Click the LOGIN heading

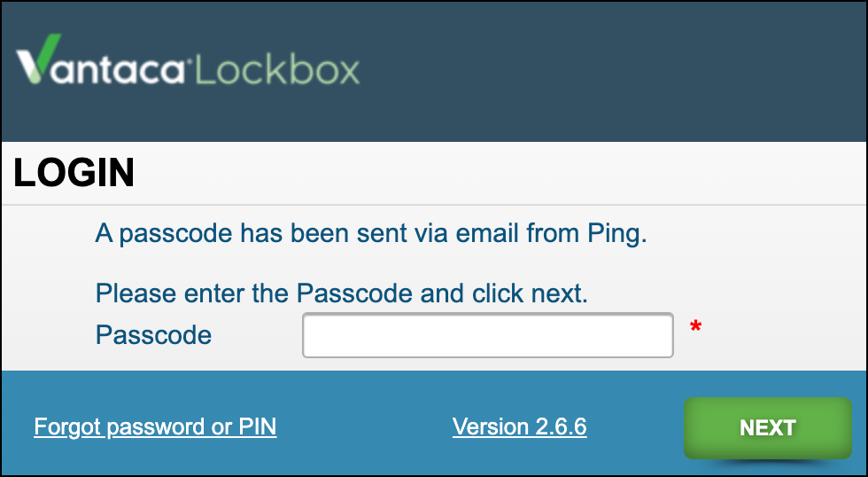[74, 174]
